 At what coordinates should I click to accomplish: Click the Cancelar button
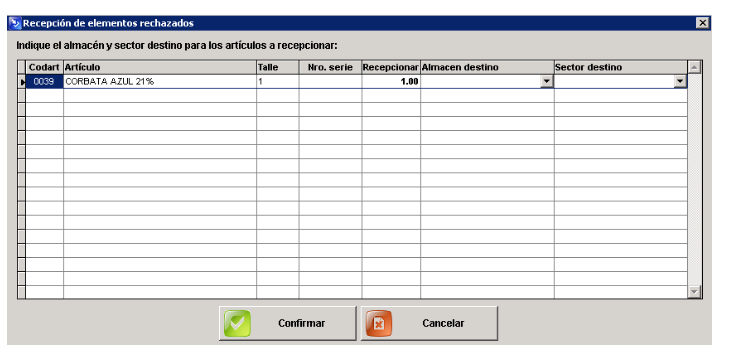[x=429, y=323]
